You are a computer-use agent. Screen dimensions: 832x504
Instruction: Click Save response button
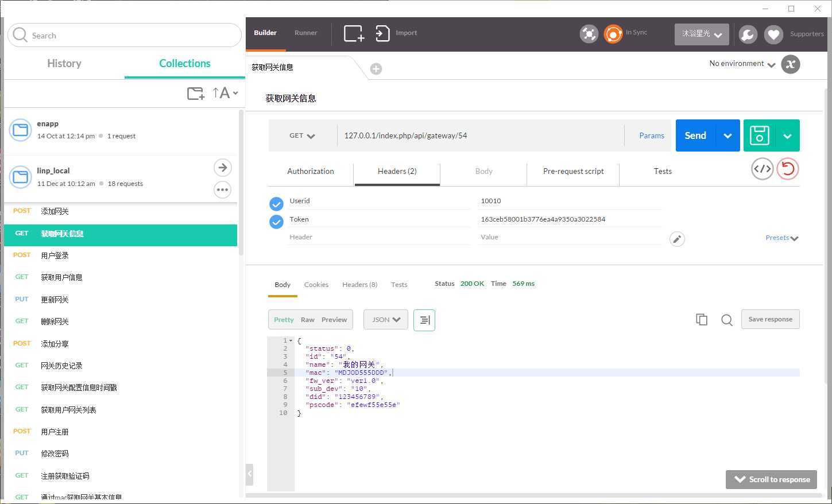pos(771,319)
